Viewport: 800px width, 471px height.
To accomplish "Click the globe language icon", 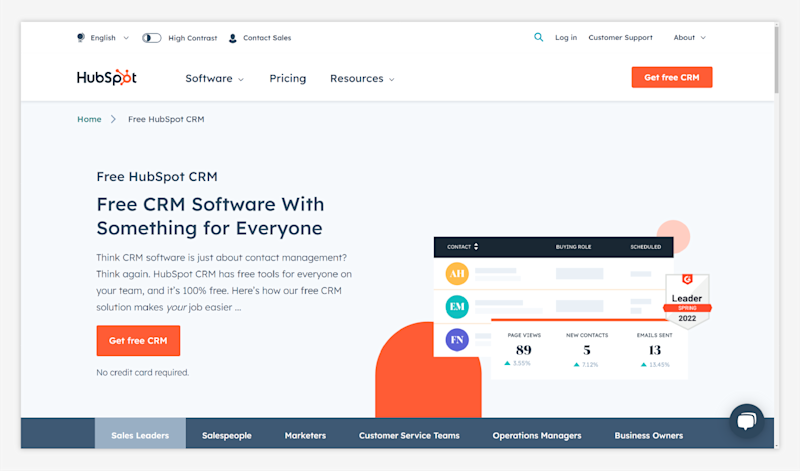I will pyautogui.click(x=81, y=38).
